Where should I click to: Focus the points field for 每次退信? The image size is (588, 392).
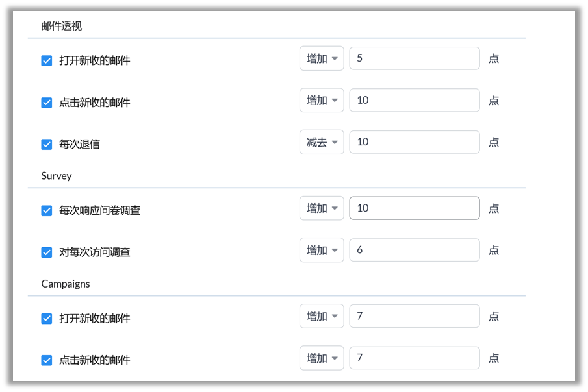tap(415, 142)
